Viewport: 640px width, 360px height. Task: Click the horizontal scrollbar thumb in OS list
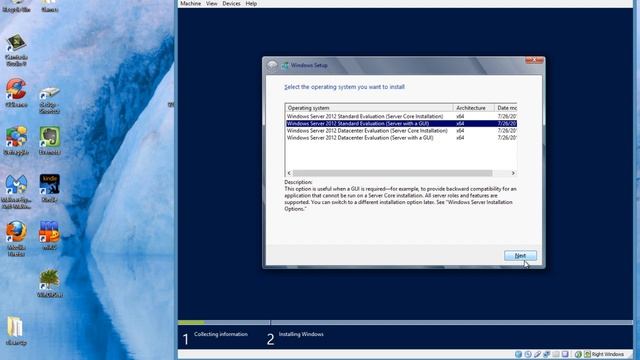392,173
